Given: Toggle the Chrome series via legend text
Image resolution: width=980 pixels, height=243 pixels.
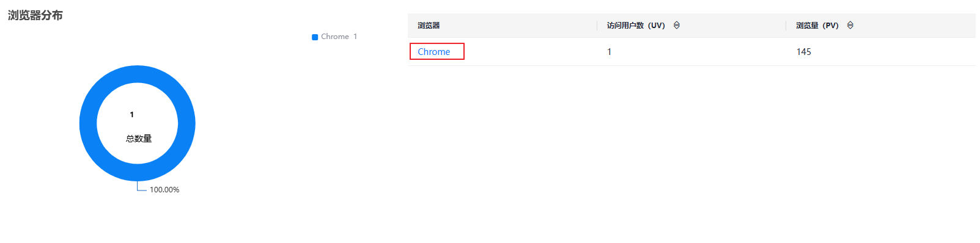Looking at the screenshot, I should point(335,37).
